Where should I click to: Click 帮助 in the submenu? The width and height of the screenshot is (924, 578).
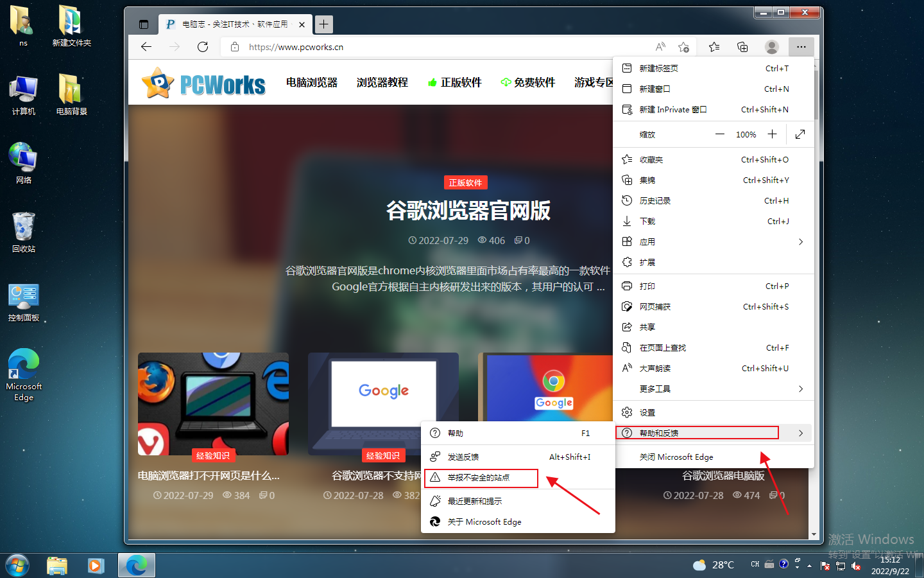[x=518, y=433]
